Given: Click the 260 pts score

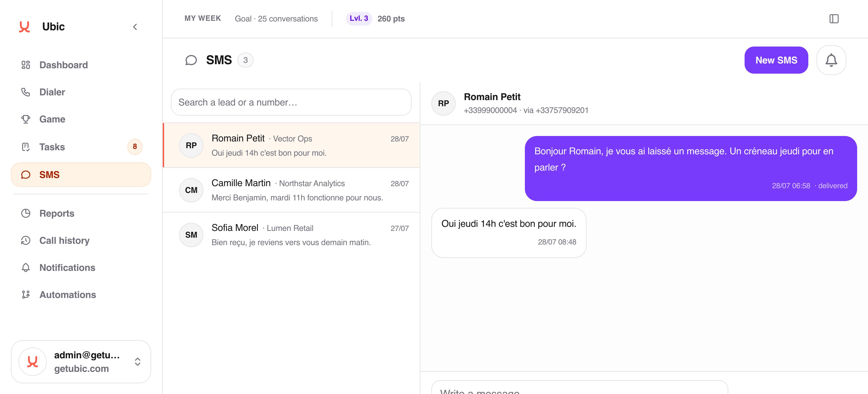Looking at the screenshot, I should pos(391,19).
